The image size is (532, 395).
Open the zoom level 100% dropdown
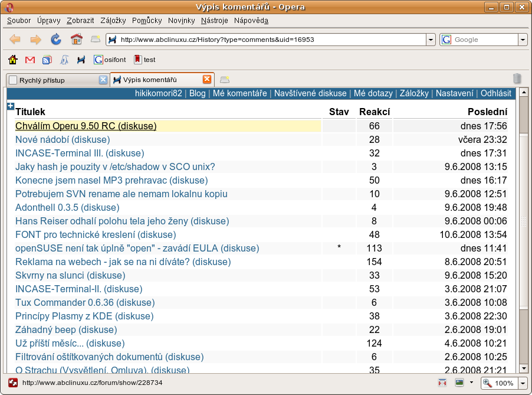point(522,383)
